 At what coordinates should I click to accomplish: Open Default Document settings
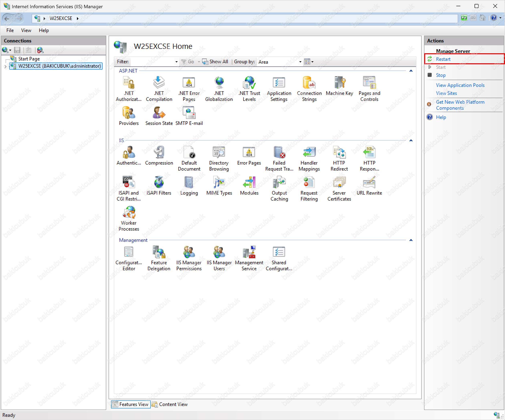189,158
